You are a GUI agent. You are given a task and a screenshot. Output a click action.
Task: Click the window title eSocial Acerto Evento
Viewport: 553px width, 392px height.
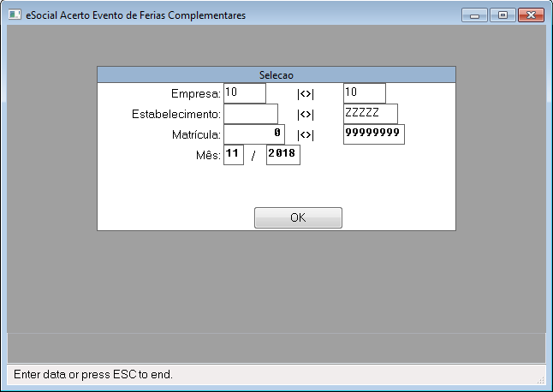[136, 15]
